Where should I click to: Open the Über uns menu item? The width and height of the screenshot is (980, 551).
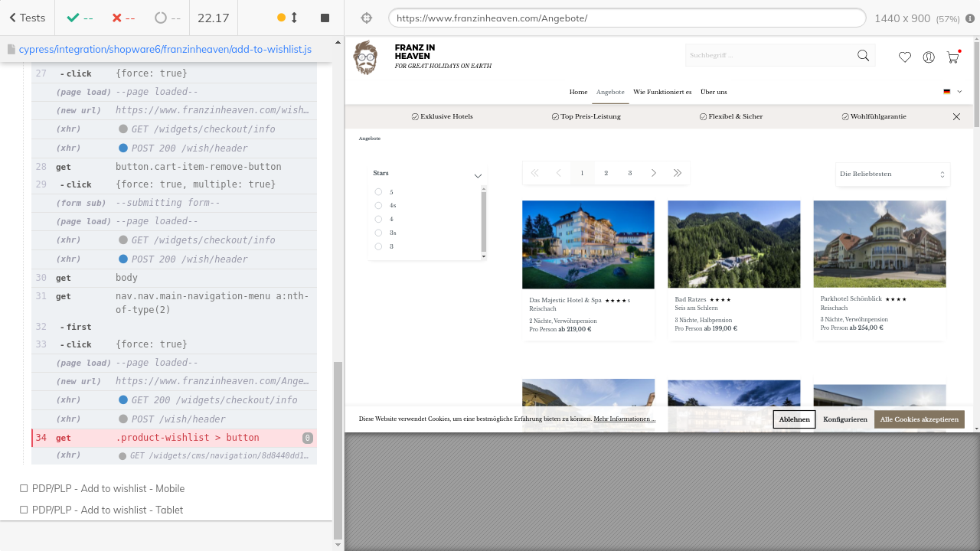click(x=714, y=92)
